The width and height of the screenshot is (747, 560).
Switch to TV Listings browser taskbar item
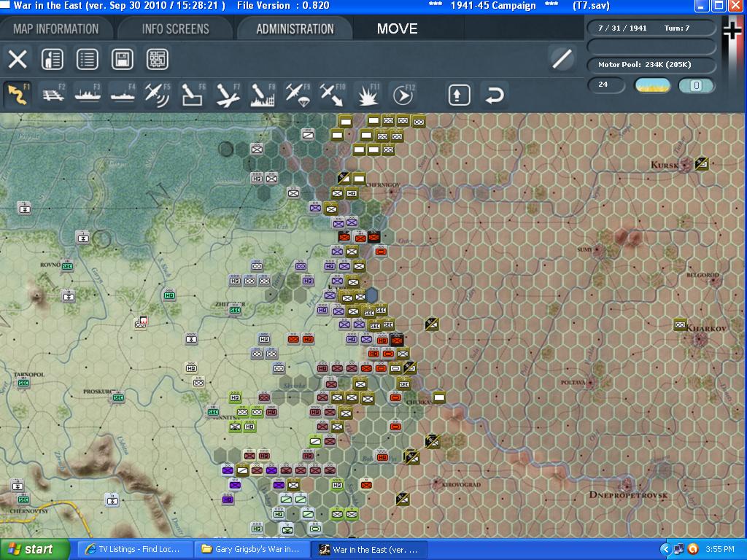pyautogui.click(x=135, y=549)
